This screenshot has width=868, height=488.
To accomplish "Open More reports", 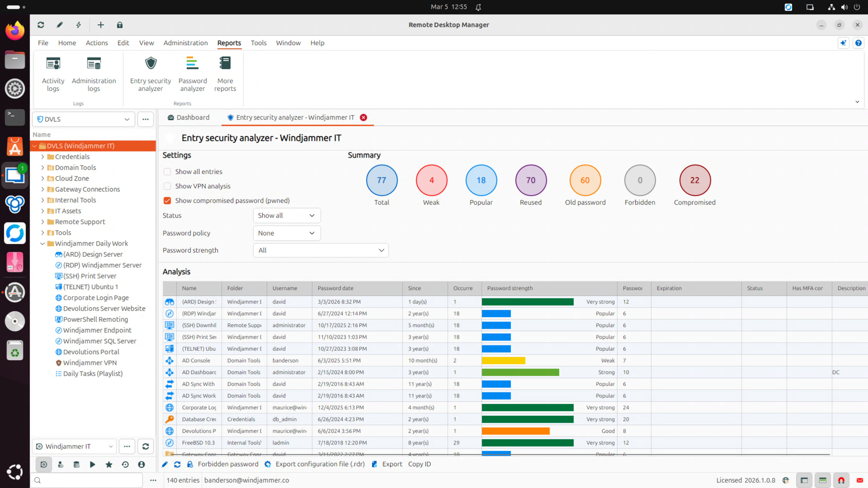I will (225, 74).
